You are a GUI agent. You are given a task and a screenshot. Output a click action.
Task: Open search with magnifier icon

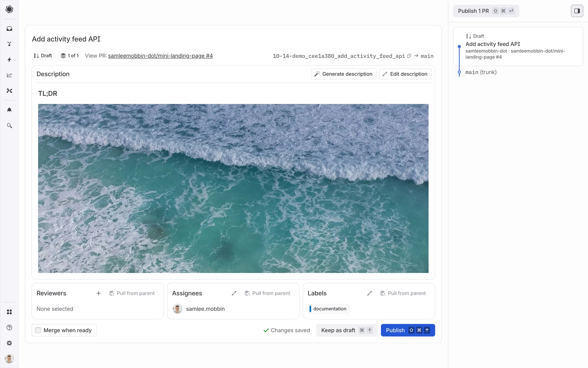pos(9,126)
